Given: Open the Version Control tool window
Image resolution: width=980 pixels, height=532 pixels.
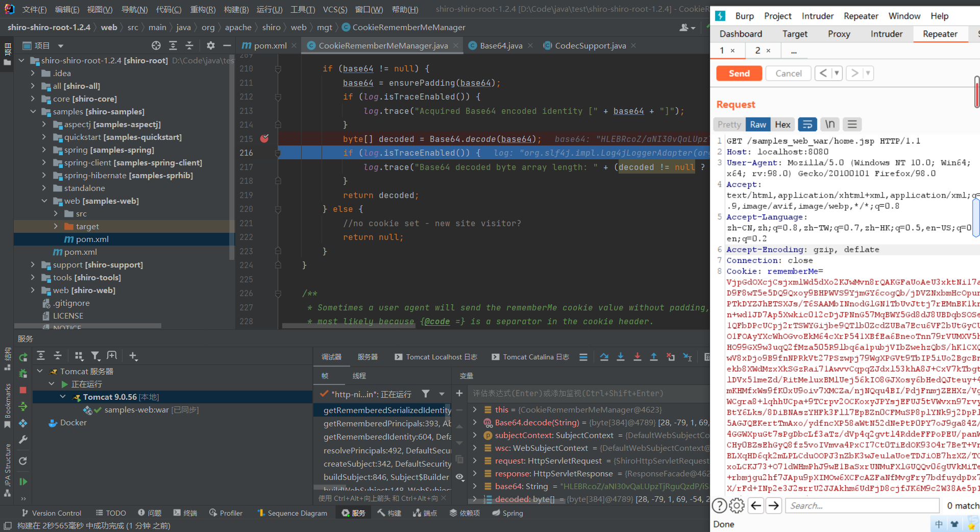Looking at the screenshot, I should 51,513.
